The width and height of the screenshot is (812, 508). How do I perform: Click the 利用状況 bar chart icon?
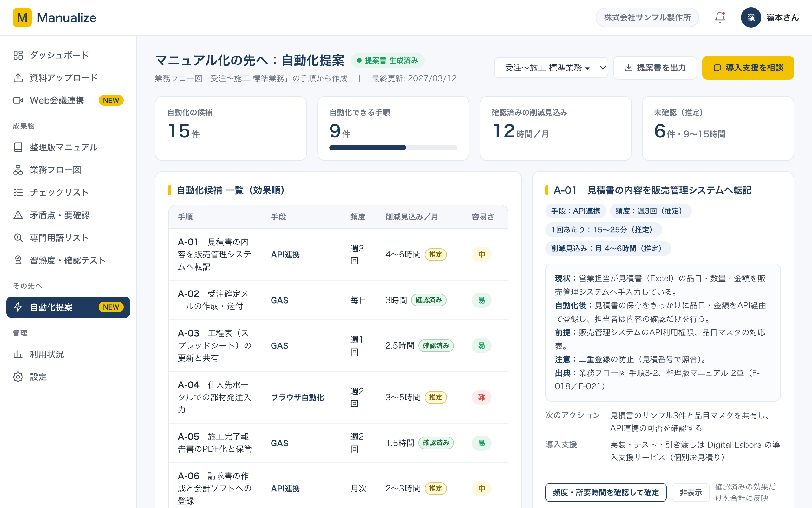coord(18,354)
